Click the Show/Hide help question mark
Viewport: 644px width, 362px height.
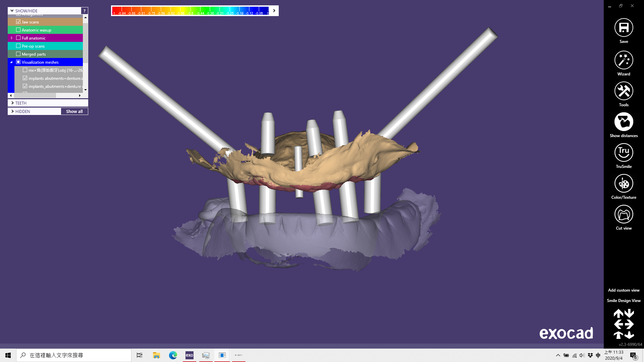click(85, 11)
